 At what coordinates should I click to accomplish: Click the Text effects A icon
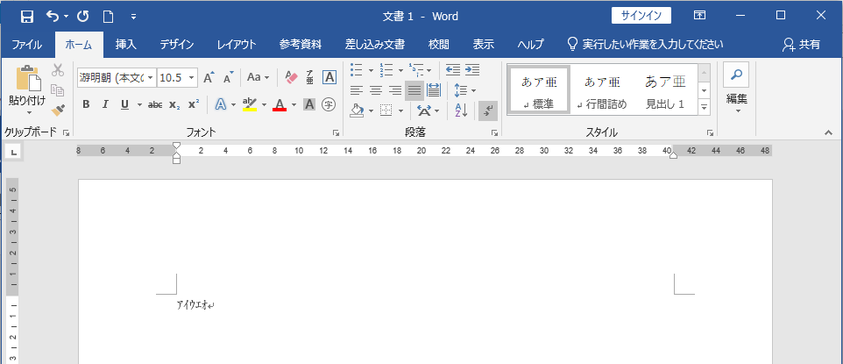(220, 104)
